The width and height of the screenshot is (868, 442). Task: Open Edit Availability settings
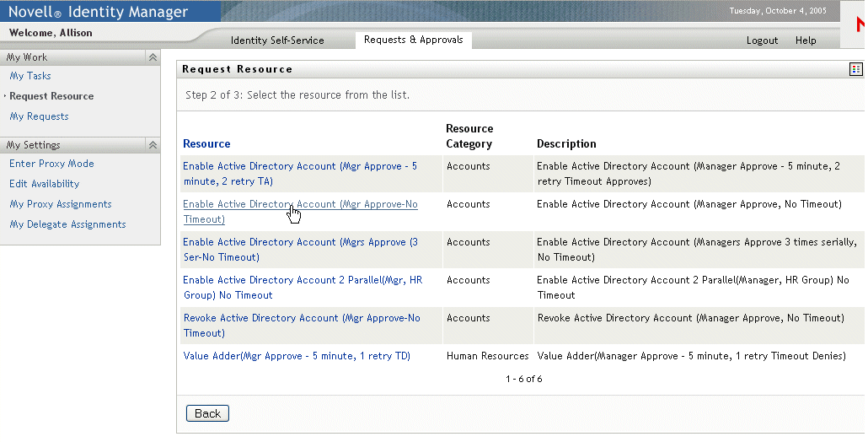point(44,184)
